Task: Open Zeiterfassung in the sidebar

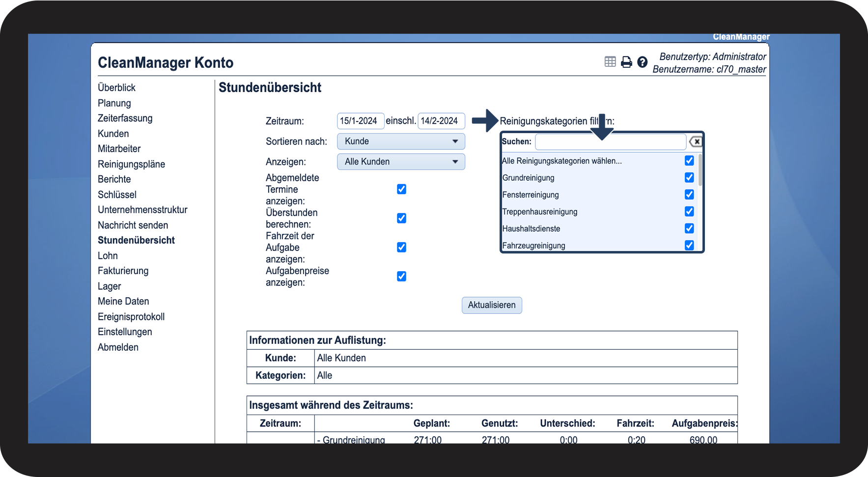Action: (x=125, y=118)
